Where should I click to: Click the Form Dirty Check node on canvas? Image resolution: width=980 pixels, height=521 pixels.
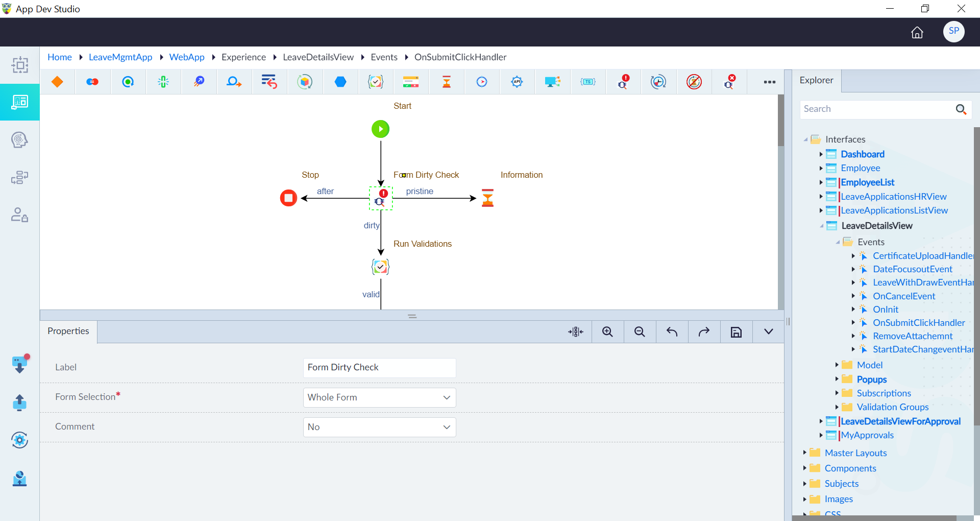(381, 198)
